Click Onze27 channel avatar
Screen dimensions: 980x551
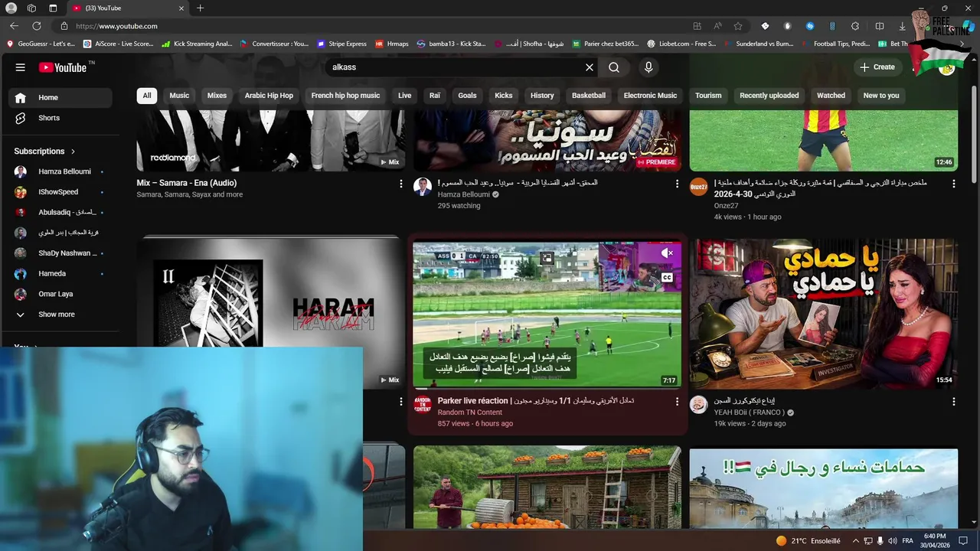[699, 187]
